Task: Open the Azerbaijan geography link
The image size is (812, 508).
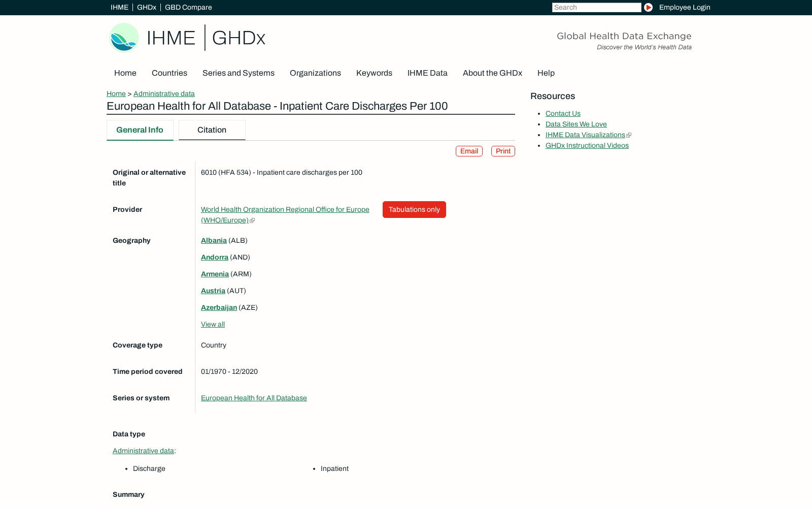Action: (219, 307)
